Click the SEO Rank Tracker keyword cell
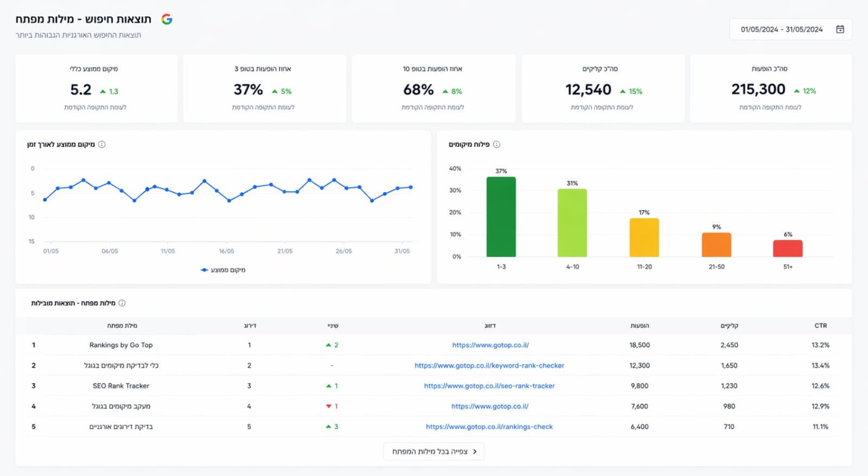The width and height of the screenshot is (868, 476). [x=121, y=386]
